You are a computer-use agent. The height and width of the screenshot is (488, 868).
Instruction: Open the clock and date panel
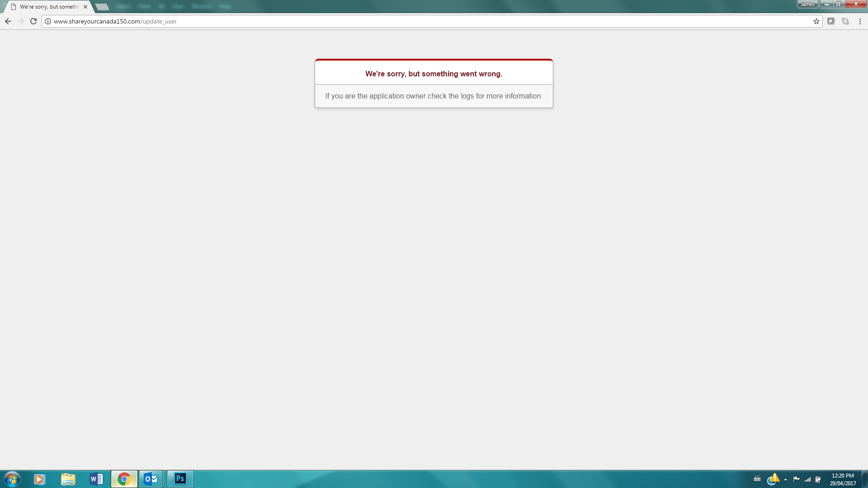pos(843,479)
